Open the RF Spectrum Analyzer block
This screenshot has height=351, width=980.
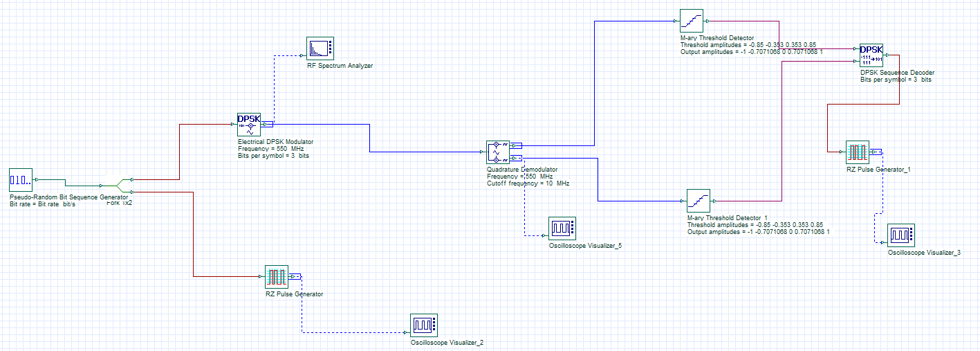(320, 48)
